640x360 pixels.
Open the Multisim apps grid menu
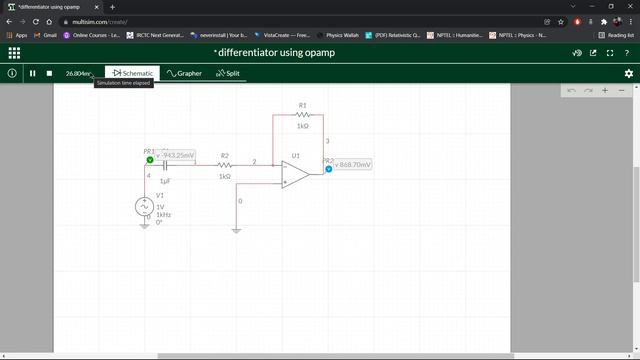(x=14, y=53)
